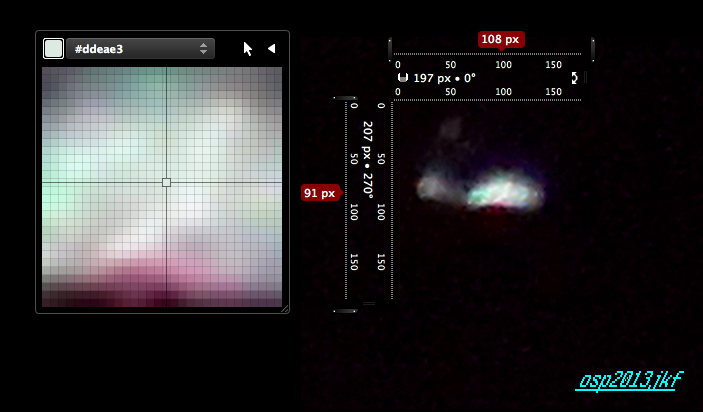Click the small grip lines below the vertical ruler
Image resolution: width=703 pixels, height=412 pixels.
click(x=369, y=304)
